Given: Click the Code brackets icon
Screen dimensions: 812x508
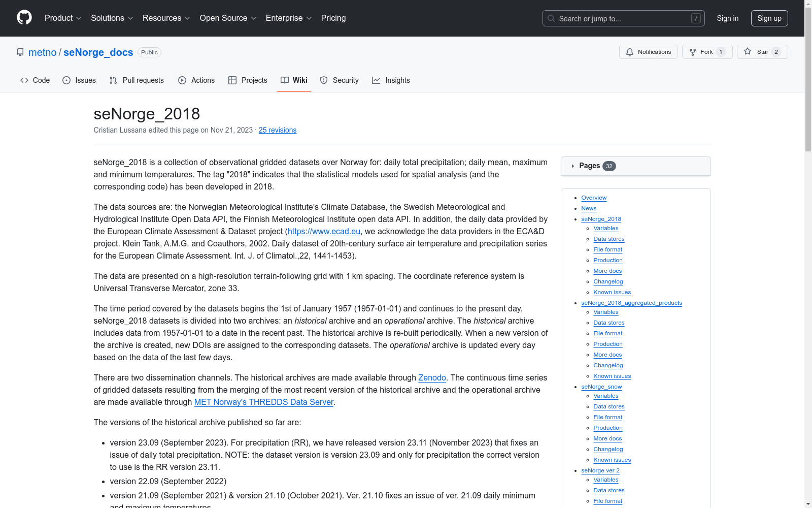Looking at the screenshot, I should pyautogui.click(x=24, y=80).
